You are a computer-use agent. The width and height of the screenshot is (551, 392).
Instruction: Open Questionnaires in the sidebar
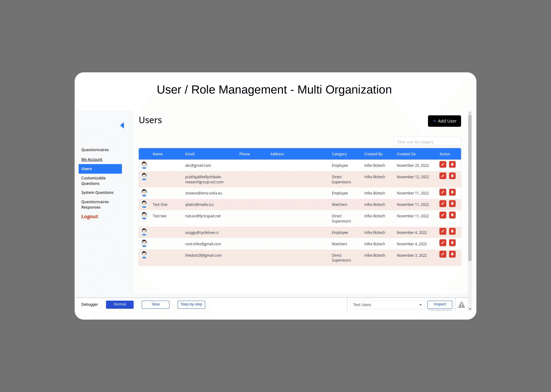95,150
